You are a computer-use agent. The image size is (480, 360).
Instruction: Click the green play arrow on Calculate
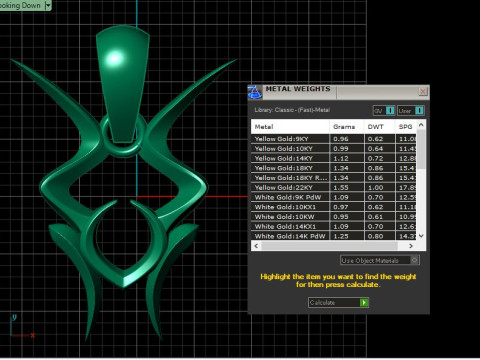[364, 303]
